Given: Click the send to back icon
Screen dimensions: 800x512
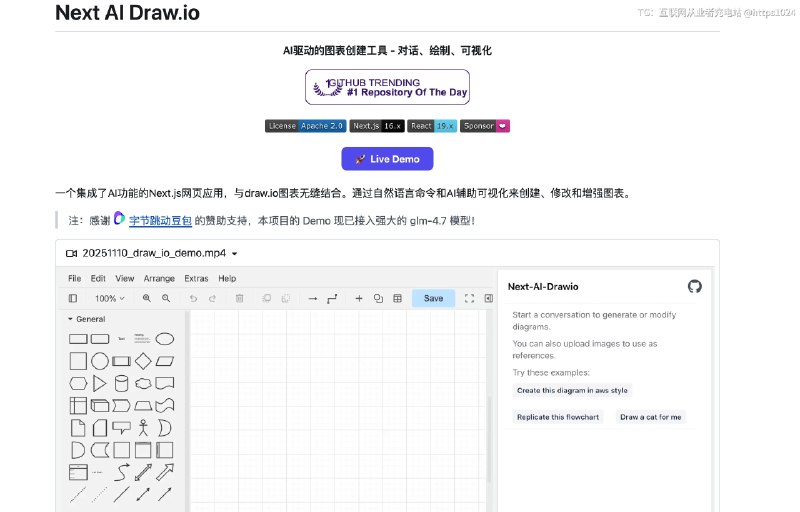Looking at the screenshot, I should tap(286, 298).
